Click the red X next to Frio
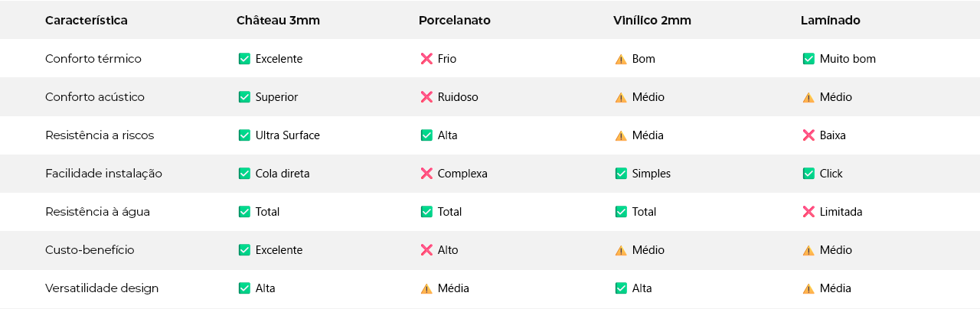The width and height of the screenshot is (980, 309). (426, 59)
